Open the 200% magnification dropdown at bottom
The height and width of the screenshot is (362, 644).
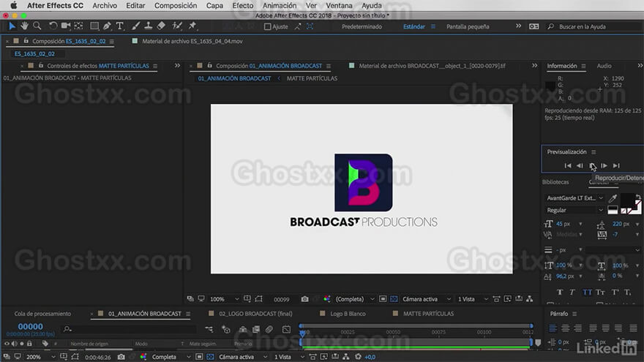(x=40, y=357)
